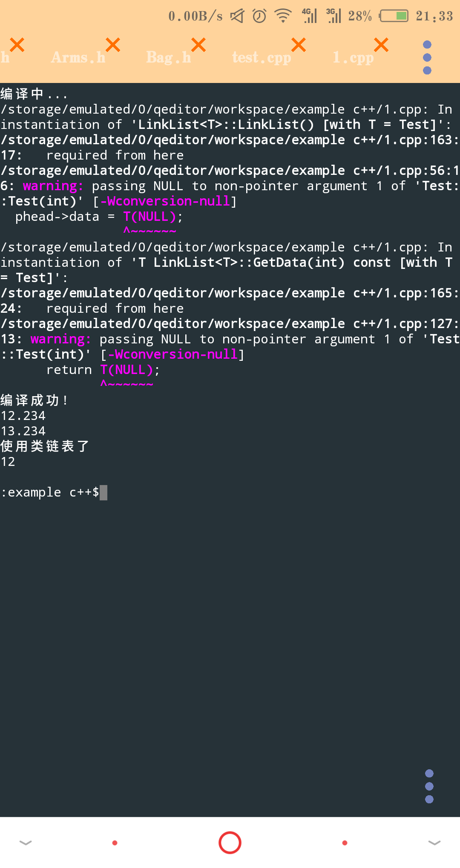Close the 1.cpp tab
Screen dimensions: 460x868
point(381,45)
